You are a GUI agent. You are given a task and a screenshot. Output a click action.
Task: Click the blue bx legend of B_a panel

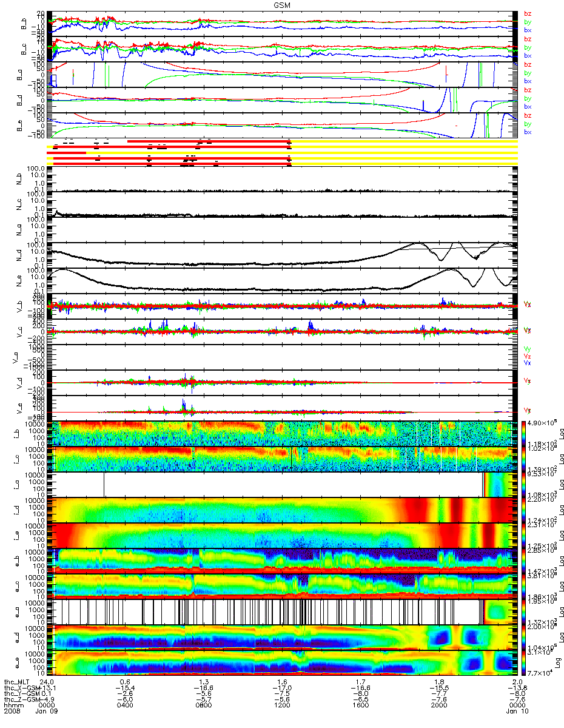(528, 81)
